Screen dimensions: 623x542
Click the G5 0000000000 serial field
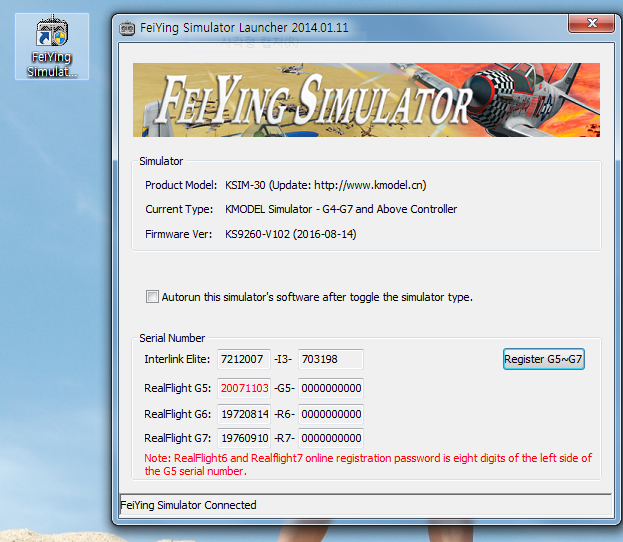331,388
